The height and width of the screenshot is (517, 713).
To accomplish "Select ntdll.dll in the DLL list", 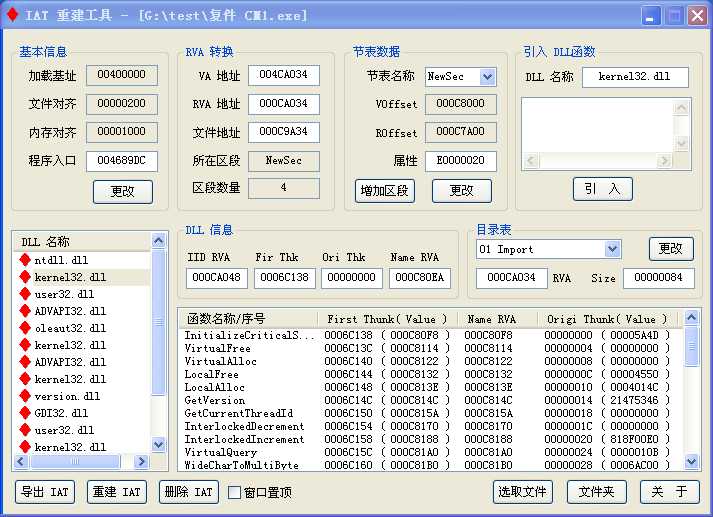I will 82,260.
